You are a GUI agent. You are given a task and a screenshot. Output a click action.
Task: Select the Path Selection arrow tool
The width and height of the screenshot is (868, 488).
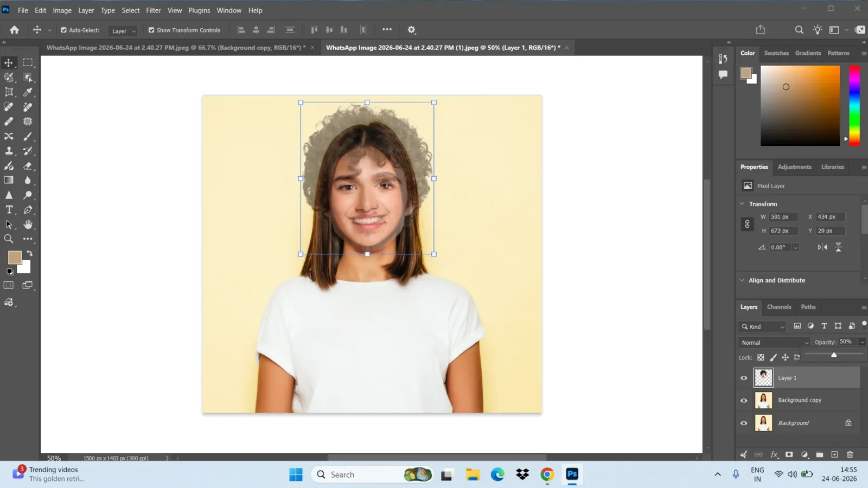[x=9, y=224]
